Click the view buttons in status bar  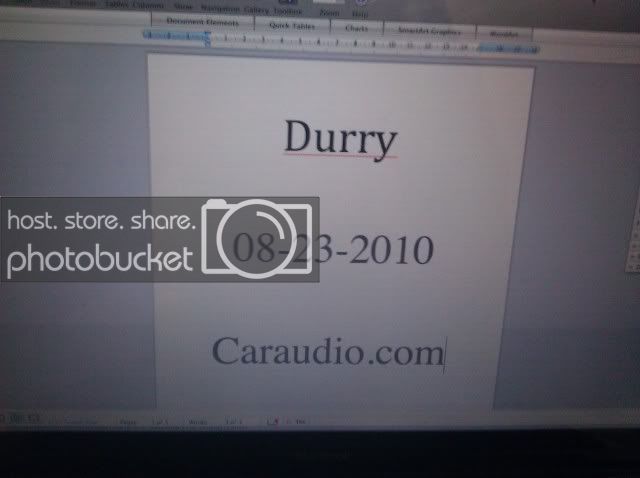(x=20, y=419)
